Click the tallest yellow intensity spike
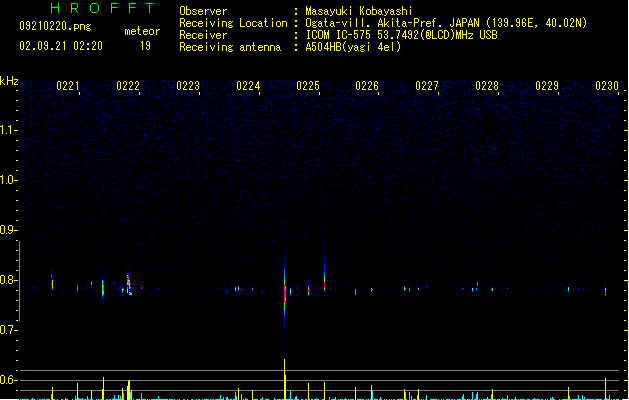 tap(285, 379)
